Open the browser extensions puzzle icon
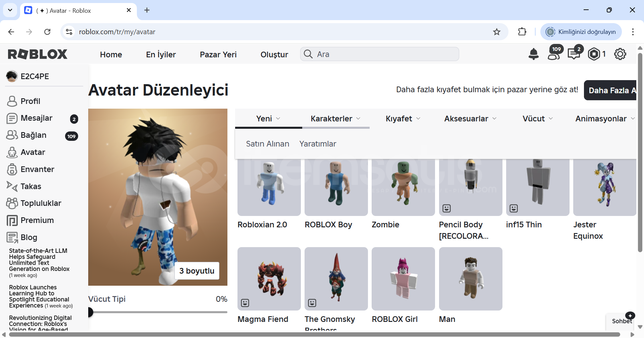644x338 pixels. pyautogui.click(x=522, y=32)
